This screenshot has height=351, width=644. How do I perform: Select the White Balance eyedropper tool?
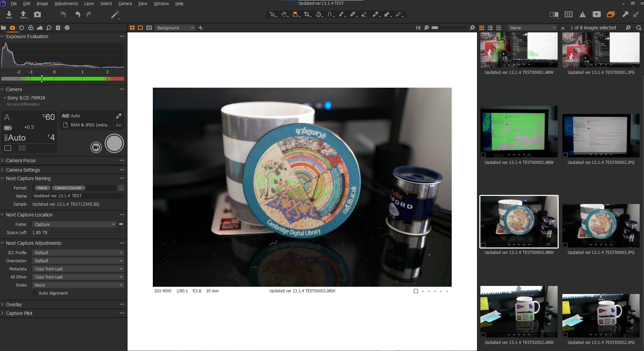(x=376, y=14)
